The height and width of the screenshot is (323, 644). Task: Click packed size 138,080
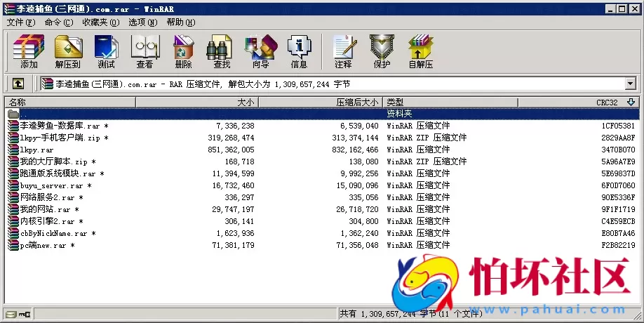(x=363, y=161)
